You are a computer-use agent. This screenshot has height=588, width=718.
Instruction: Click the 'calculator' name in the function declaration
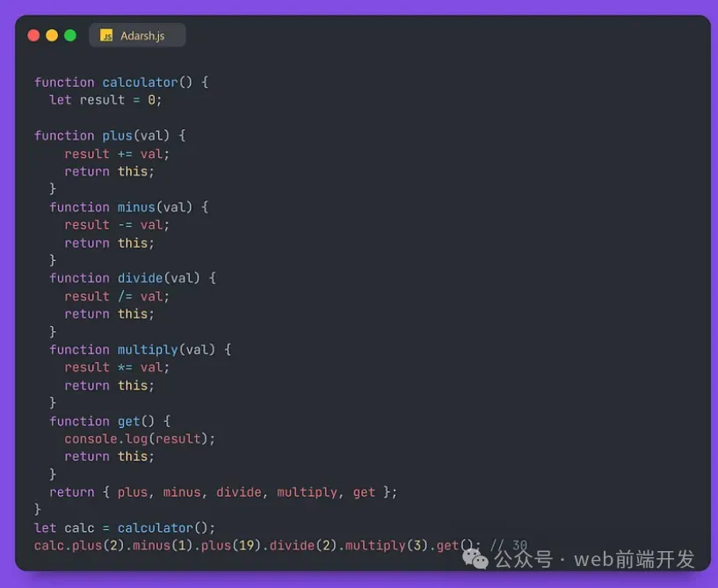click(140, 83)
